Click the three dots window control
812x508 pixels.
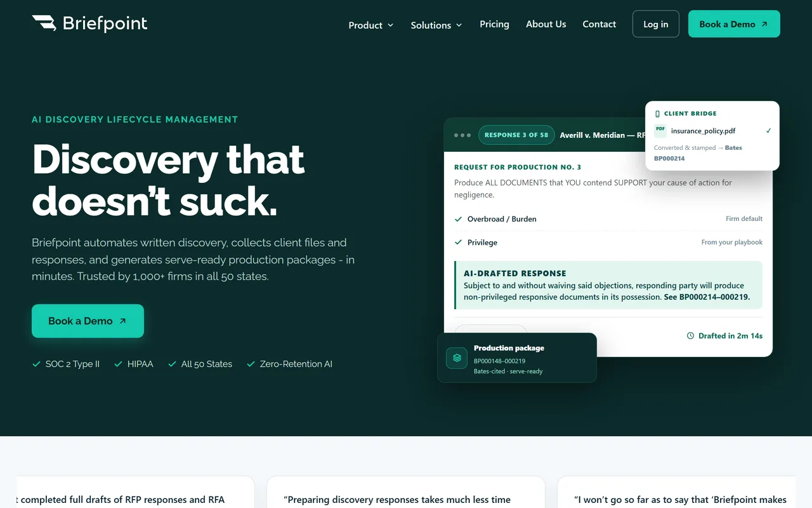point(462,135)
